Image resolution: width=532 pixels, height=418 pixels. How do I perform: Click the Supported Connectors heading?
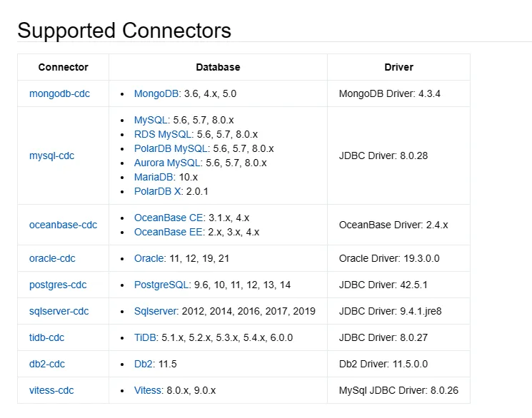[x=124, y=31]
